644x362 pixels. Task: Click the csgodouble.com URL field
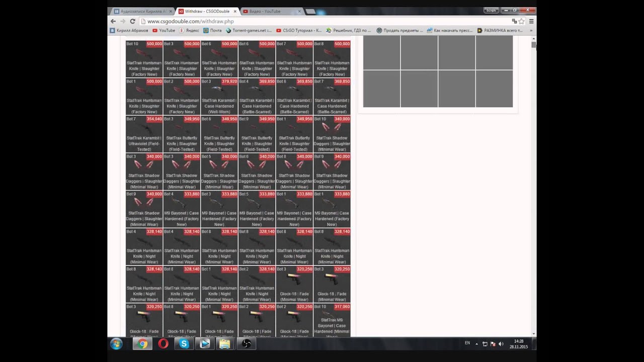pos(325,21)
